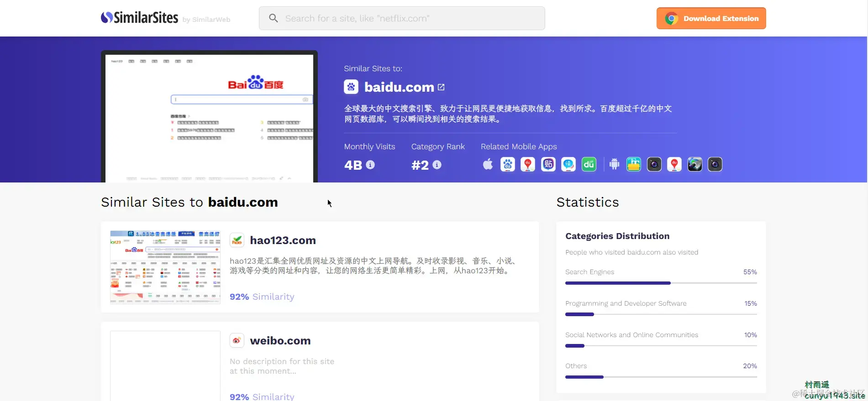Screen dimensions: 868x401
Task: Open the hao123.com site thumbnail
Action: point(165,267)
